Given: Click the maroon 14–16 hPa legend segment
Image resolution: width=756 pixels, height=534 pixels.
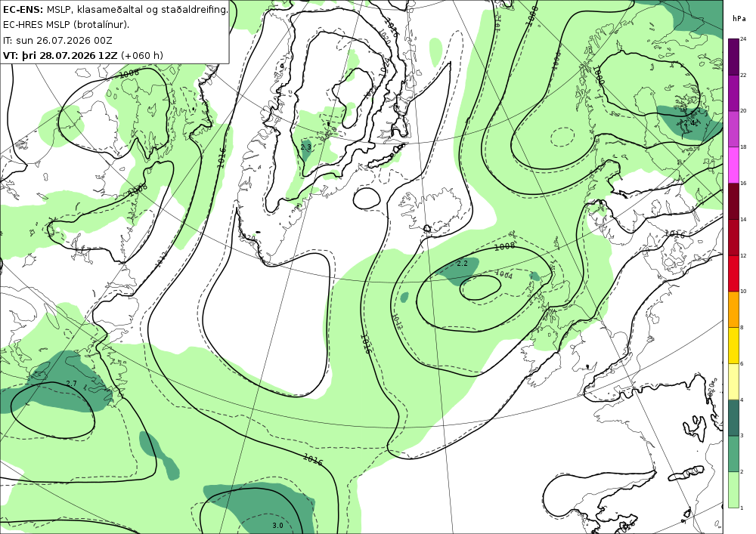Looking at the screenshot, I should (x=733, y=201).
